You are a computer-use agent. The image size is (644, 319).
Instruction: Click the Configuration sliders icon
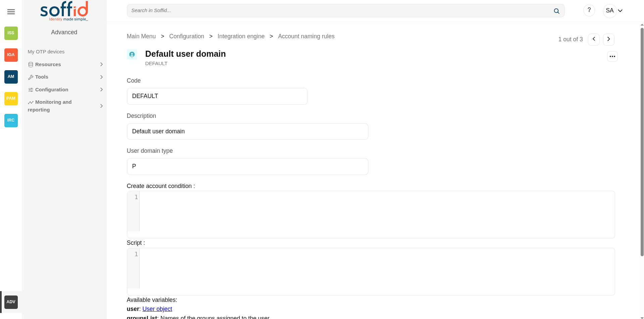[31, 90]
